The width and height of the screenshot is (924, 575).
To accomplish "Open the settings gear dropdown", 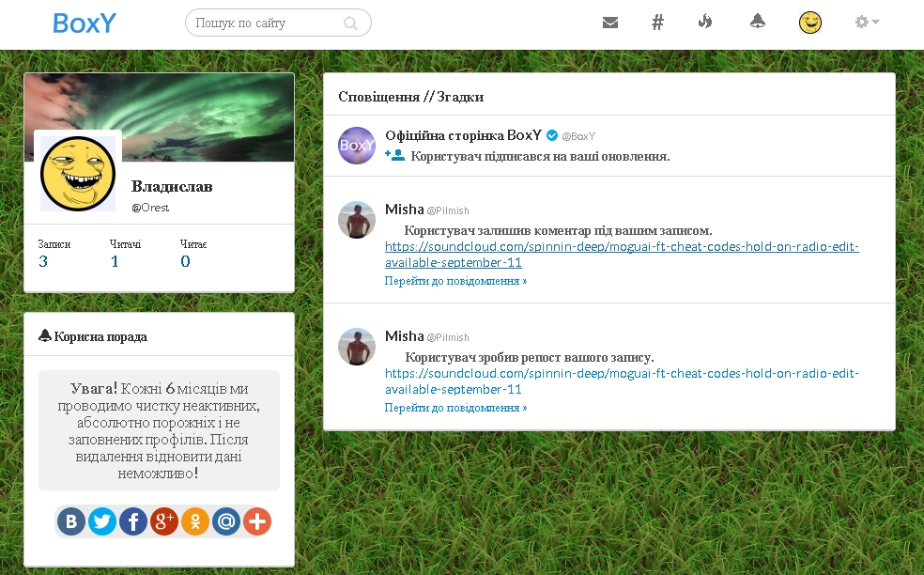I will point(866,23).
